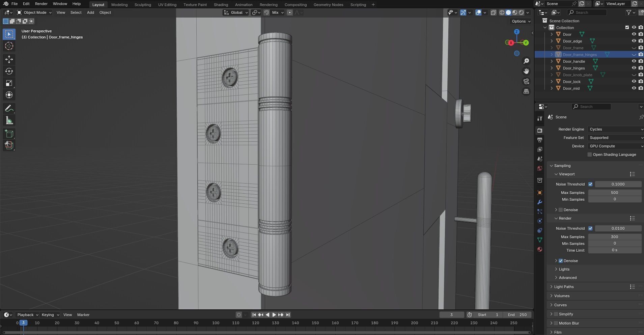Switch to rendered viewport shading

tap(521, 12)
